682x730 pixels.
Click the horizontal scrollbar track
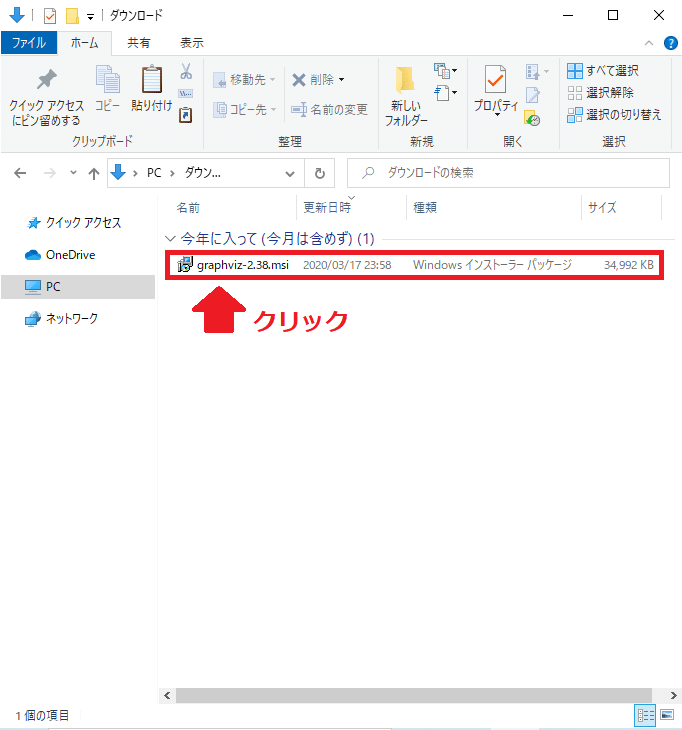coord(413,695)
